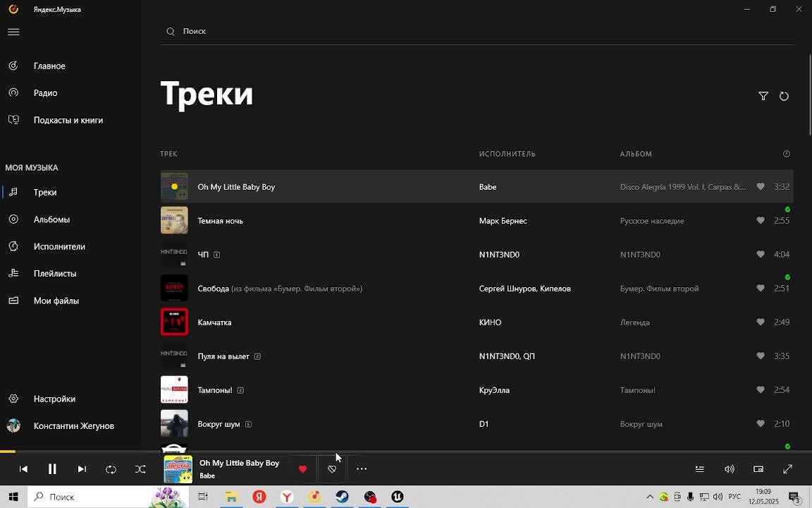812x508 pixels.
Task: Toggle like on Пуля на вылет
Action: 761,356
